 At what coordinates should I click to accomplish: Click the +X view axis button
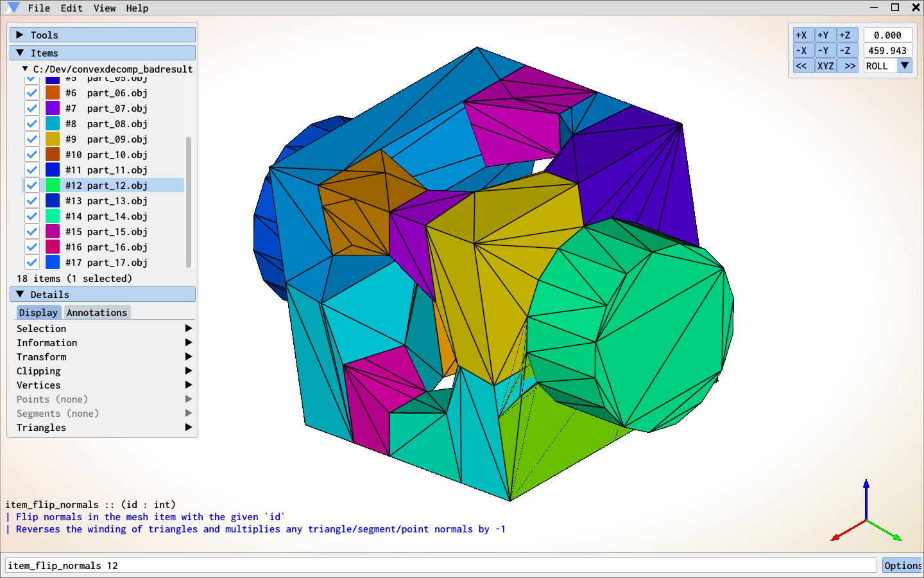pos(803,35)
